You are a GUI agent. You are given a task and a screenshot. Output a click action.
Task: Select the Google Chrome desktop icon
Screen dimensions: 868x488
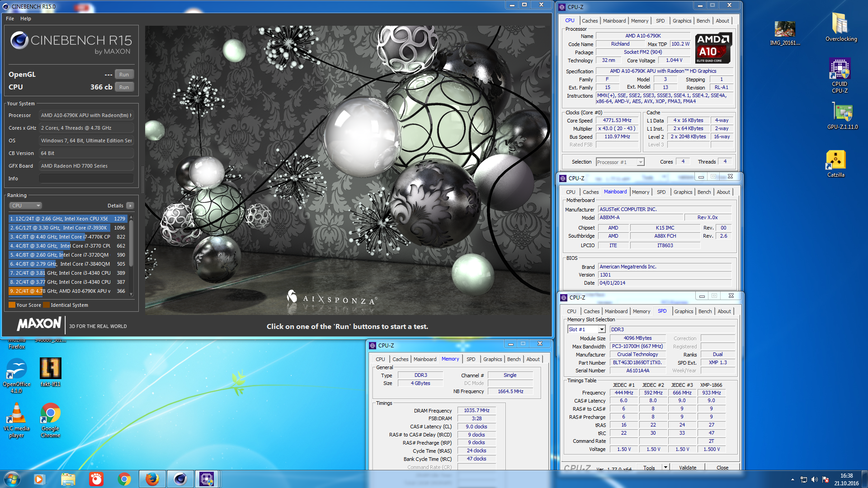(50, 420)
